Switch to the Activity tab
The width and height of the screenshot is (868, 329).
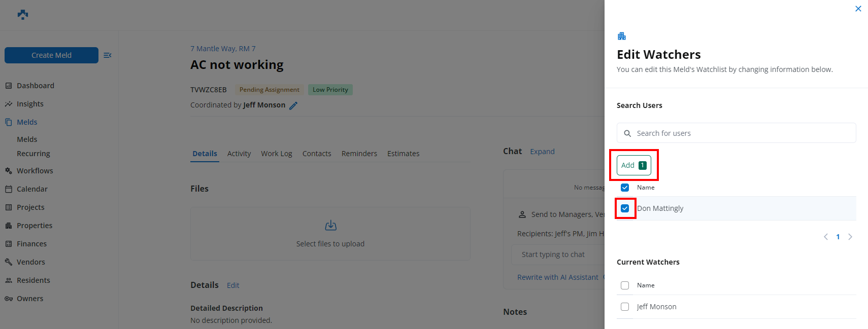[239, 154]
